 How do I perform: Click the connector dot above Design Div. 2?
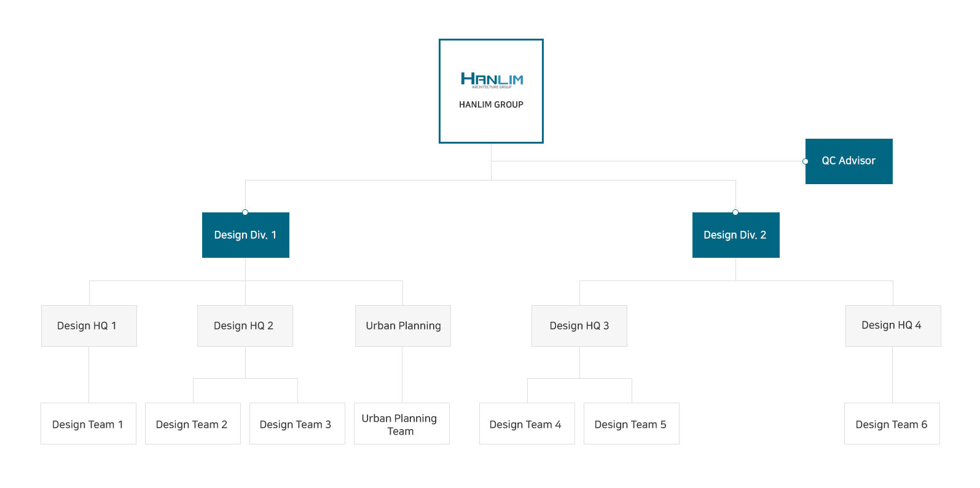[x=735, y=212]
